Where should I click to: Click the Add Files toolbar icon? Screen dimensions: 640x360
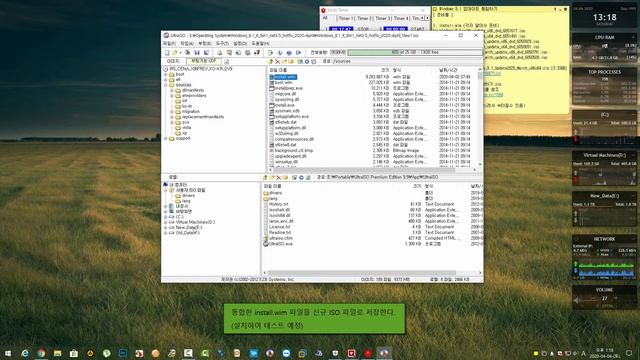click(270, 53)
